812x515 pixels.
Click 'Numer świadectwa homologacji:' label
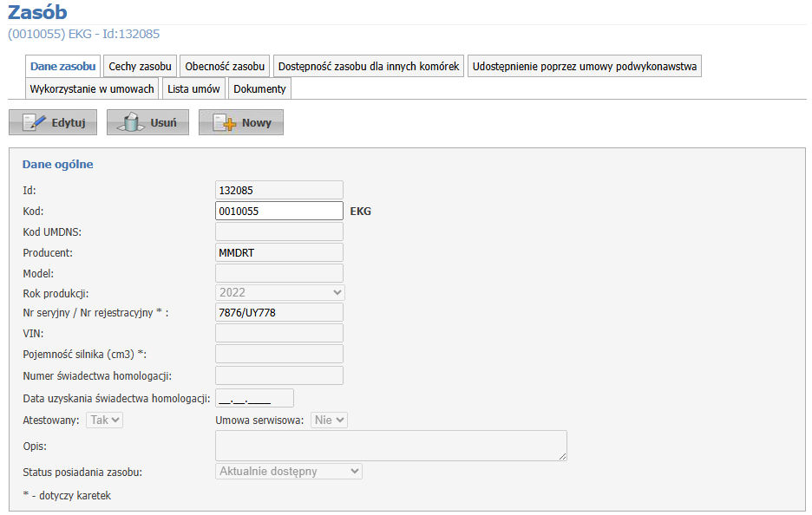(x=97, y=376)
